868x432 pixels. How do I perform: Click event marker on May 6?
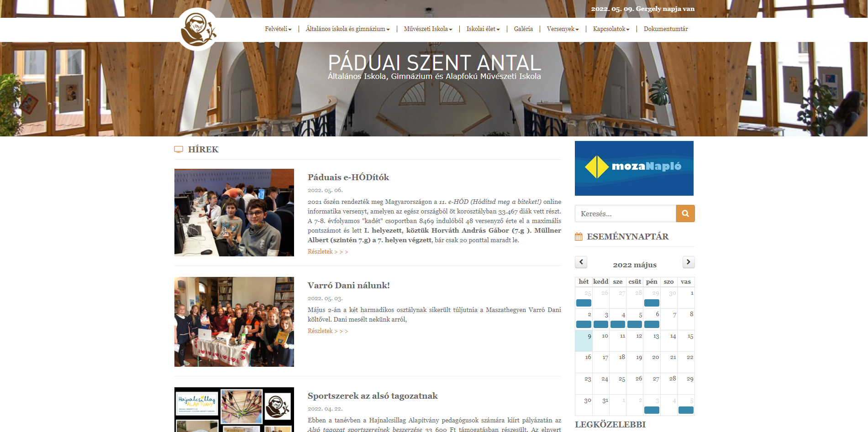(651, 324)
